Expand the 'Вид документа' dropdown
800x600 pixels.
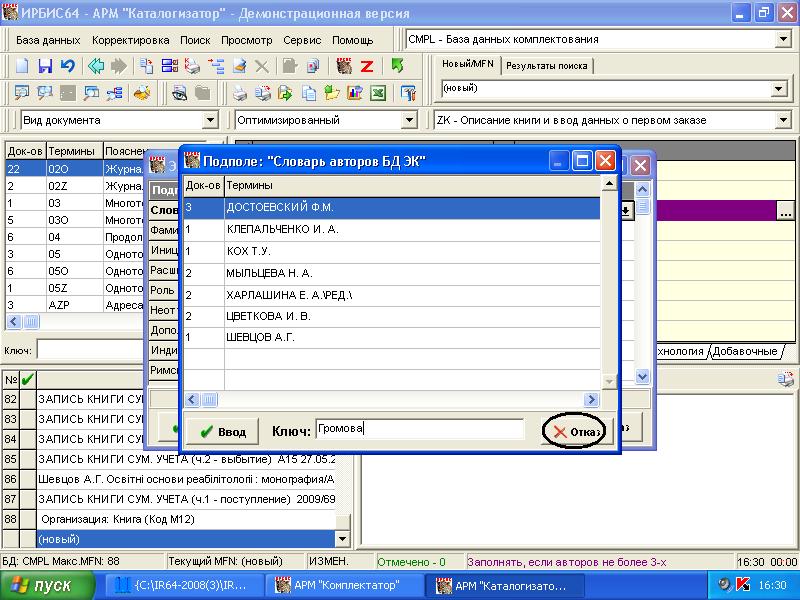click(x=210, y=120)
